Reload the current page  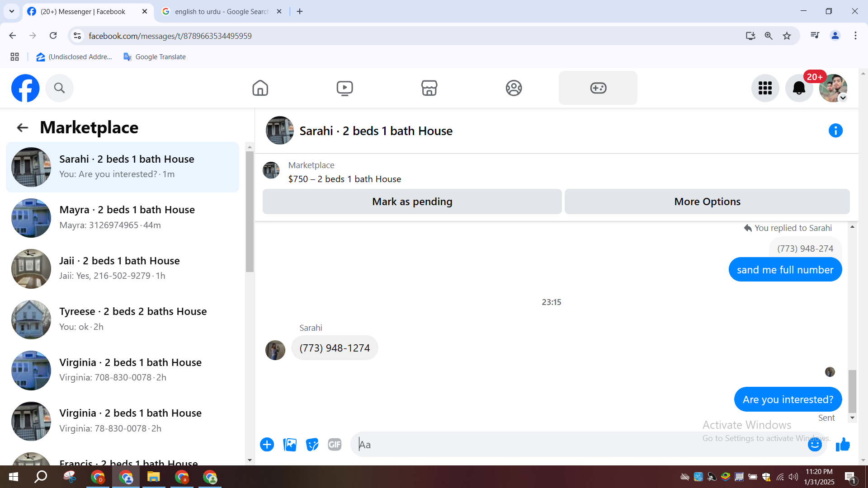click(53, 36)
